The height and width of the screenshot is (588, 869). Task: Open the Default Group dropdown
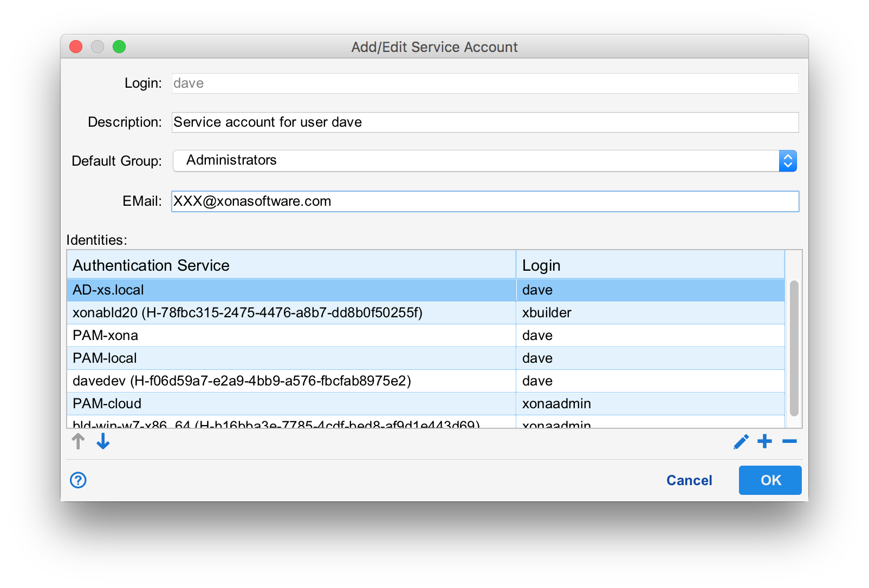tap(484, 161)
